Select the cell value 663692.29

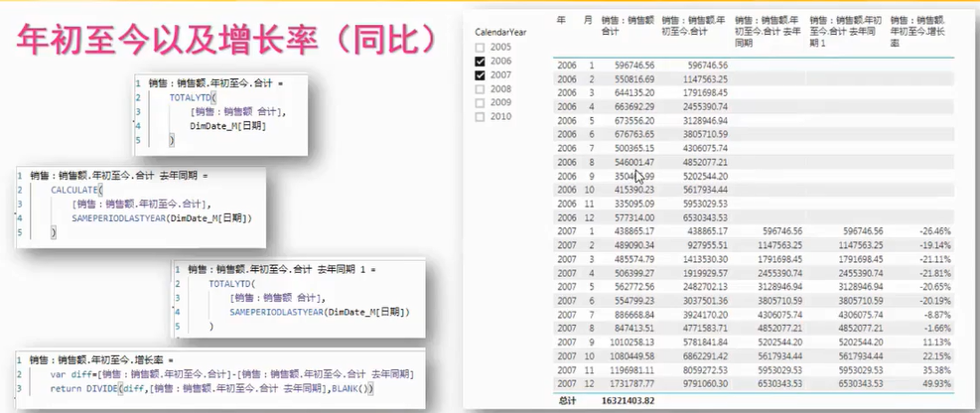pos(633,107)
